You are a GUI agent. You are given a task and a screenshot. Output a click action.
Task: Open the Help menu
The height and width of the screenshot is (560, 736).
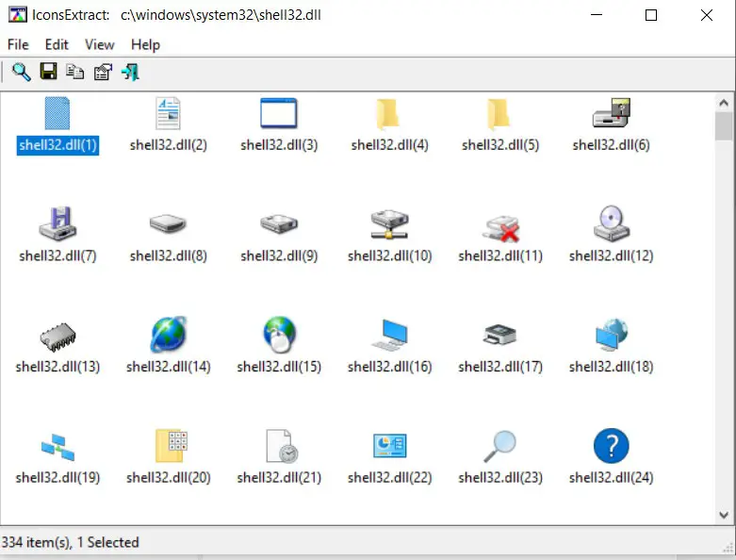145,44
